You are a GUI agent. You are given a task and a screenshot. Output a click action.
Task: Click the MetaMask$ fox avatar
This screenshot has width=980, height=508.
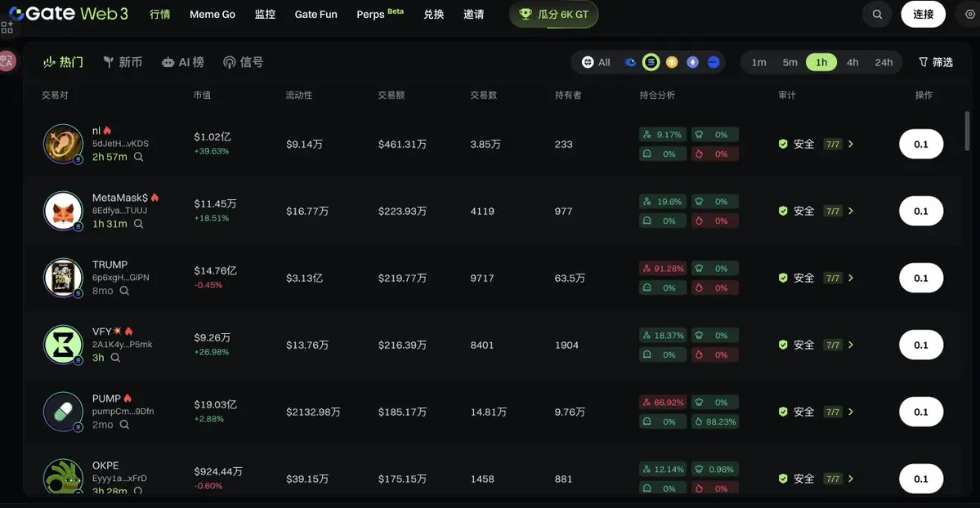point(63,211)
